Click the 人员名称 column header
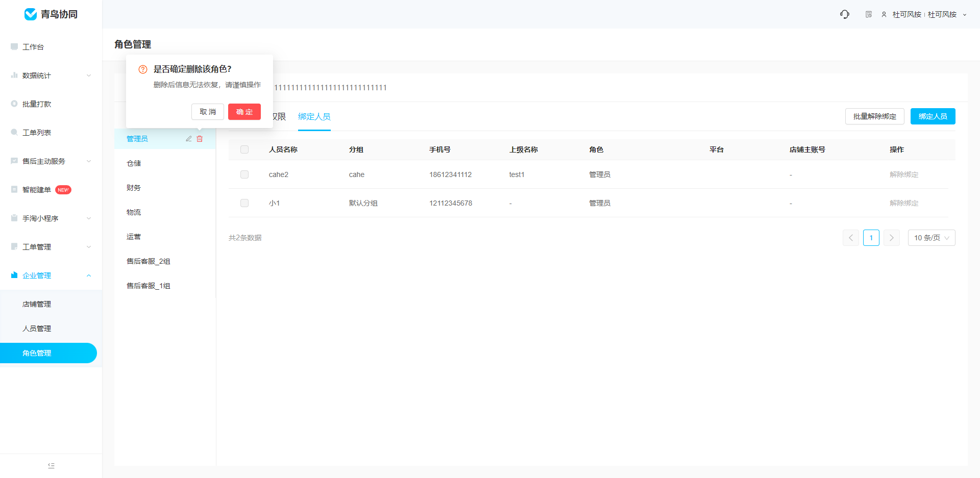This screenshot has height=478, width=980. 283,149
